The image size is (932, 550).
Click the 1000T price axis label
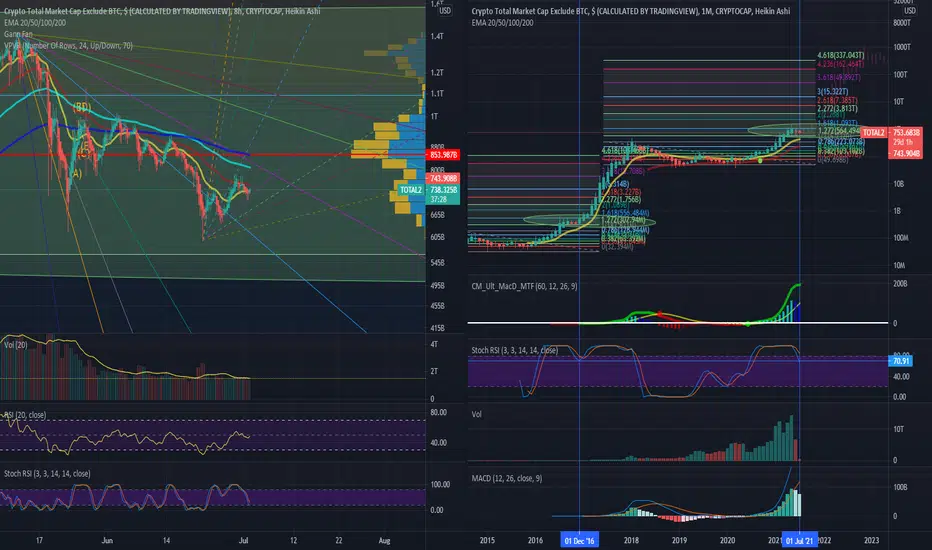click(902, 47)
